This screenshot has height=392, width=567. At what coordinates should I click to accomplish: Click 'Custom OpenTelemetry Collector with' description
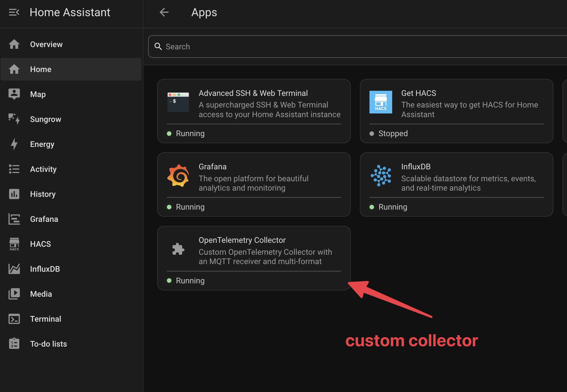[x=265, y=256]
